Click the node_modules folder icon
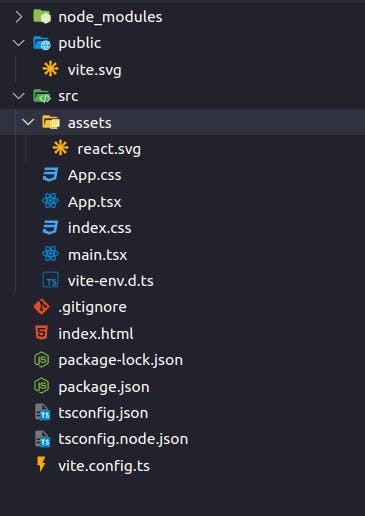This screenshot has width=365, height=516. click(x=42, y=16)
